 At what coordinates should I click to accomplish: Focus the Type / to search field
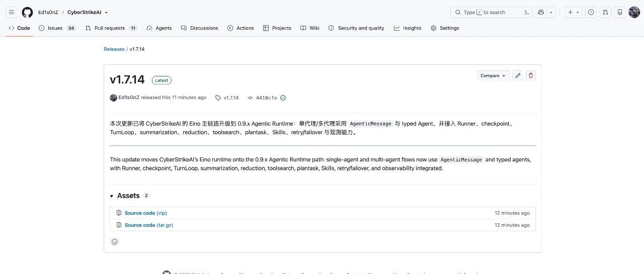coord(486,12)
